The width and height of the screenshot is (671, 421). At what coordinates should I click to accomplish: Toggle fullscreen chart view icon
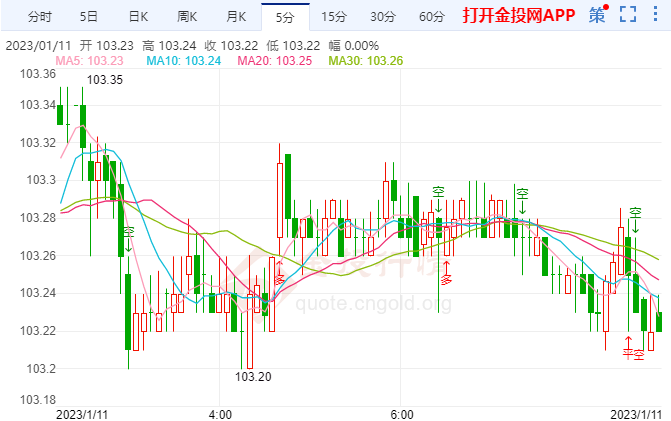point(628,15)
